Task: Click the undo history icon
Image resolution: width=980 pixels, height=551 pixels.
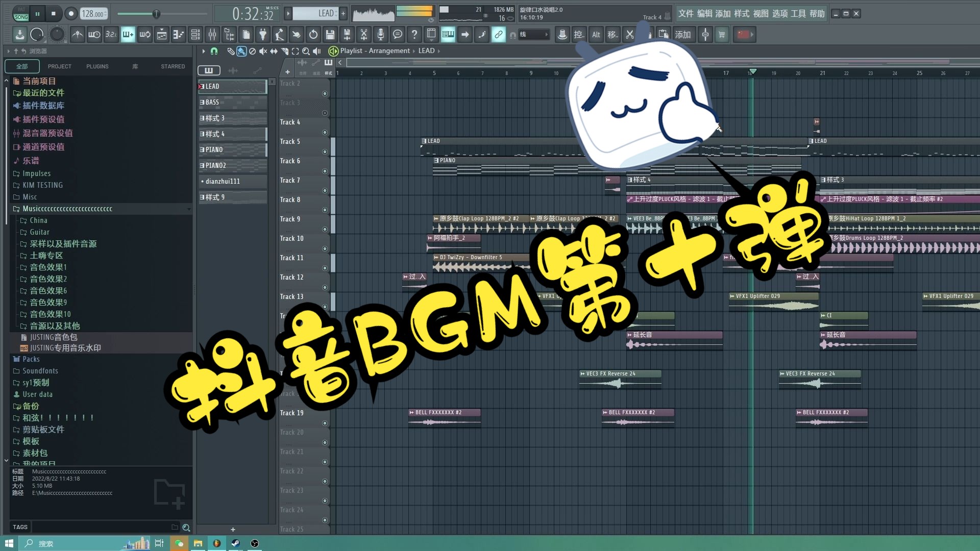Action: [x=313, y=35]
